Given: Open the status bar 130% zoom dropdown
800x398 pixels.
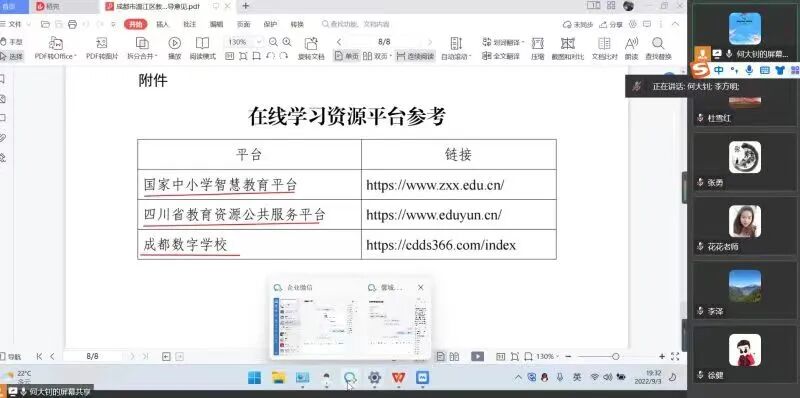Looking at the screenshot, I should pyautogui.click(x=547, y=356).
